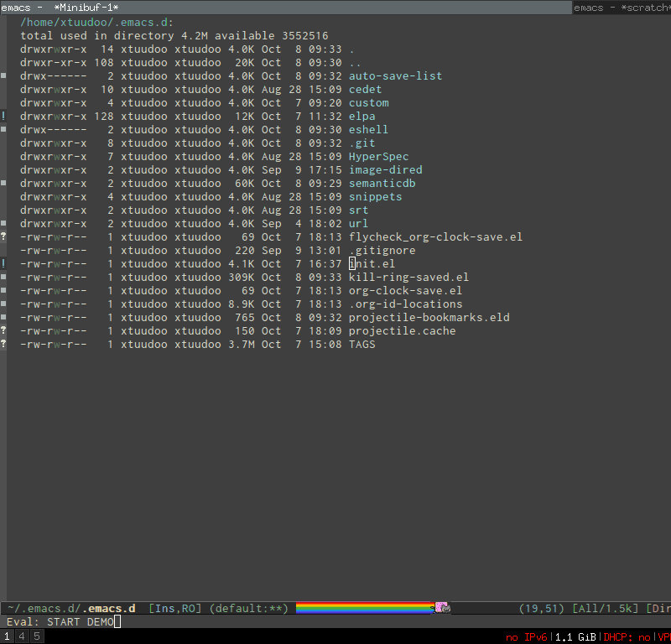This screenshot has width=671, height=644.
Task: Click the fringe marker beside projectile.cache row
Action: [x=3, y=331]
